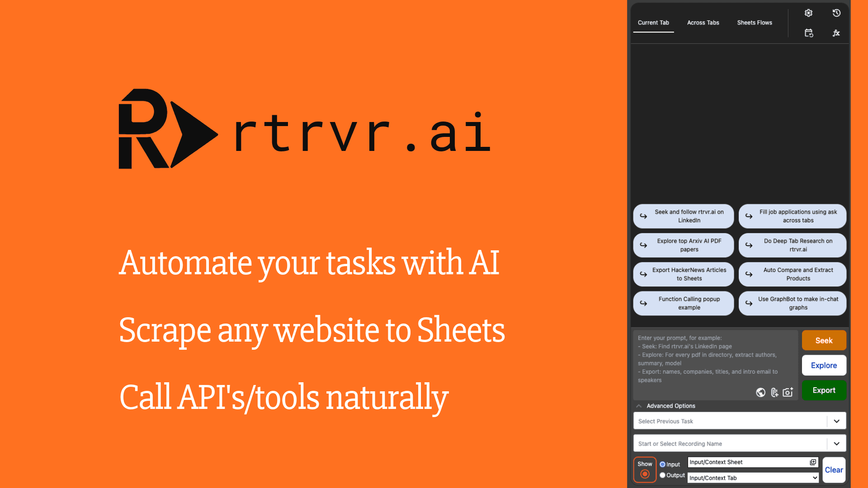Click the Explore action icon button
Screen dimensions: 868x488
coord(824,365)
